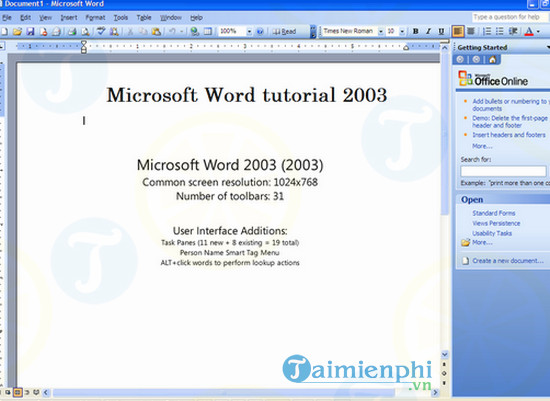Expand Standard toolbar options chevron

pyautogui.click(x=313, y=32)
